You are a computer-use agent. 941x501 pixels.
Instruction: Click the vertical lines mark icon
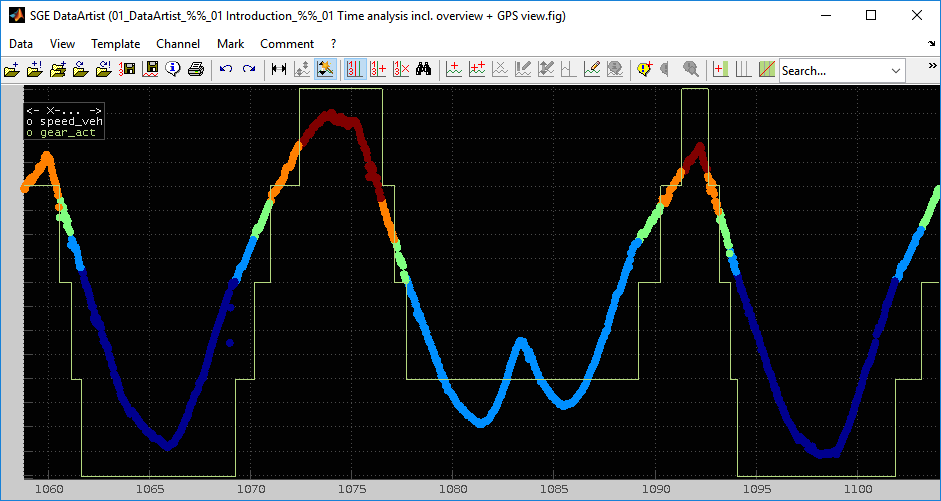pos(744,69)
